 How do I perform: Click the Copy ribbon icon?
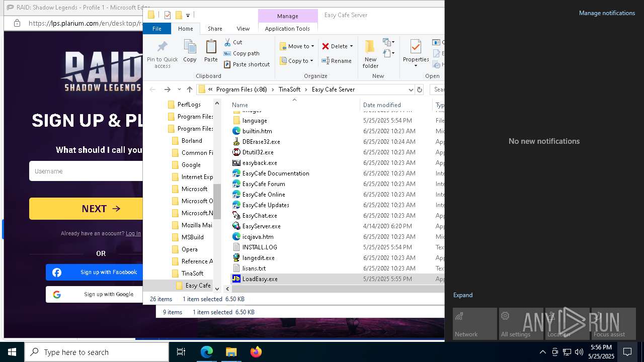click(190, 51)
